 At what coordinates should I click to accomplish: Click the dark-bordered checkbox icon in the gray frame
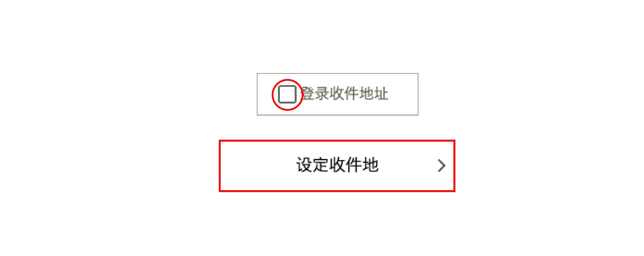pos(287,94)
